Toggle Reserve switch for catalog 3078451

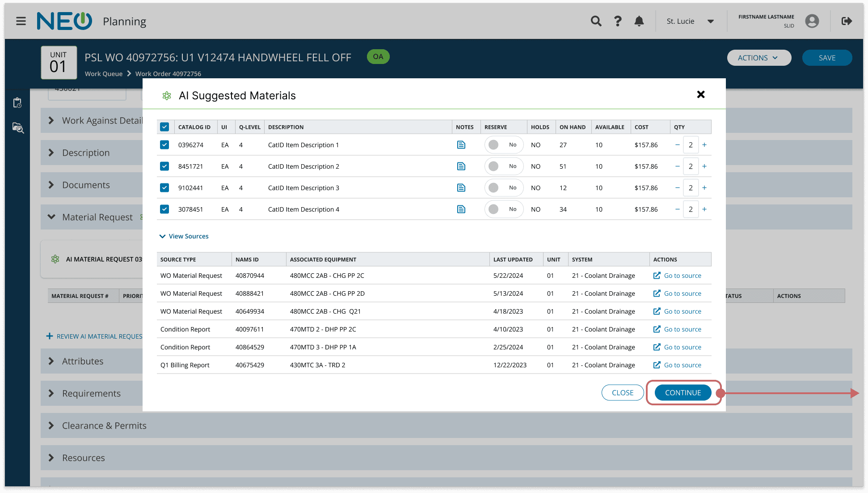tap(503, 209)
